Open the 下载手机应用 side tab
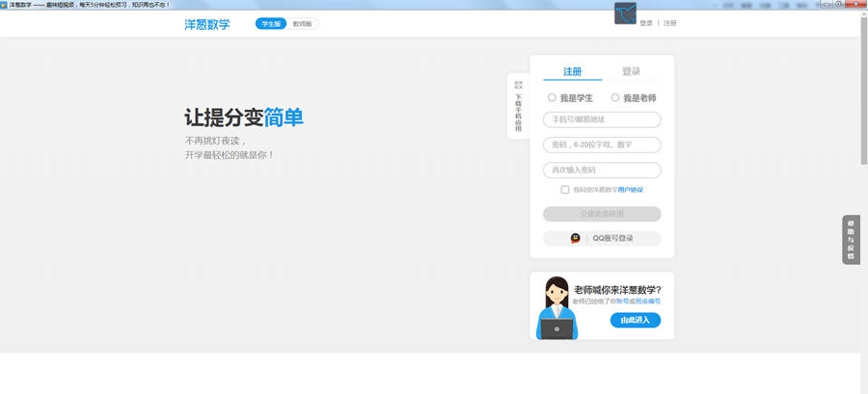This screenshot has height=394, width=868. pyautogui.click(x=518, y=106)
